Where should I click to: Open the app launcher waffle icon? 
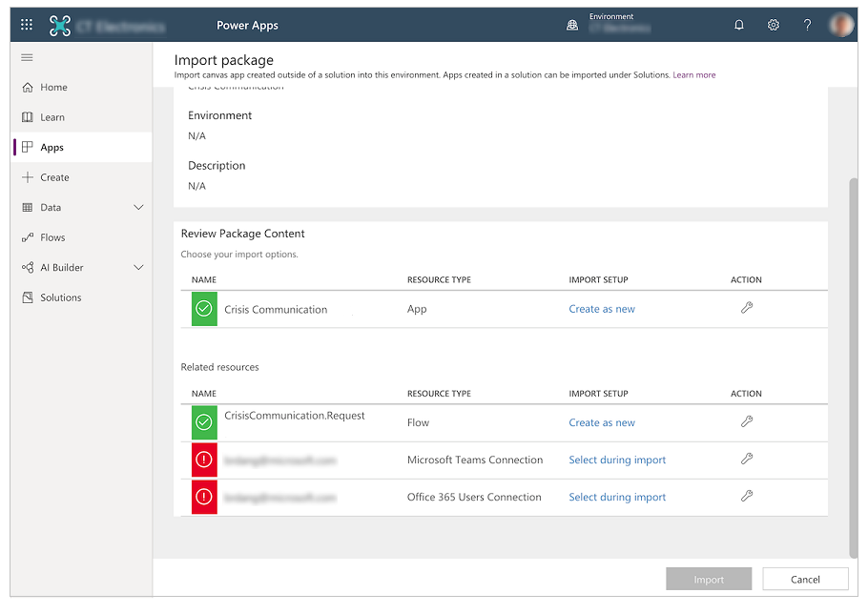[27, 25]
